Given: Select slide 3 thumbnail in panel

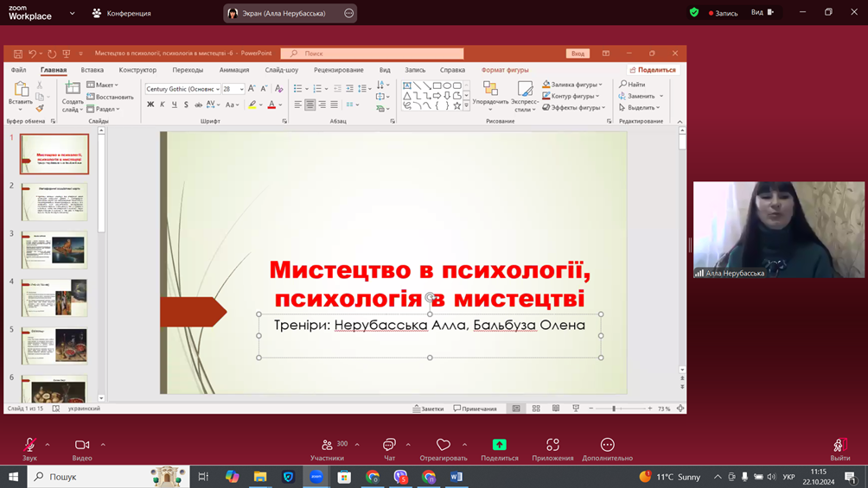Looking at the screenshot, I should 54,249.
